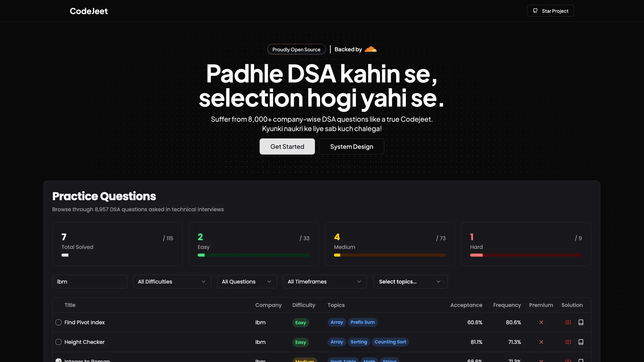Viewport: 644px width, 362px height.
Task: Click the CodeJeet logo
Action: [88, 11]
